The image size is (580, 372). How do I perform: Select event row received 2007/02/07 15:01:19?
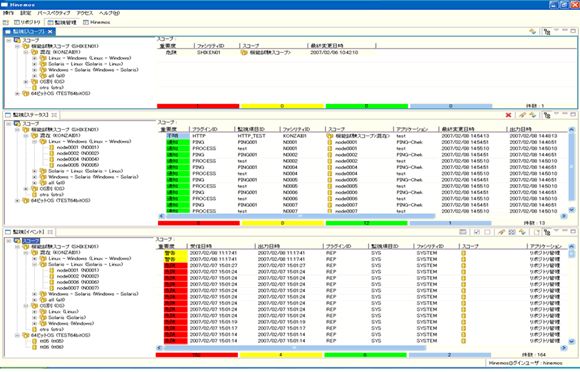click(361, 322)
